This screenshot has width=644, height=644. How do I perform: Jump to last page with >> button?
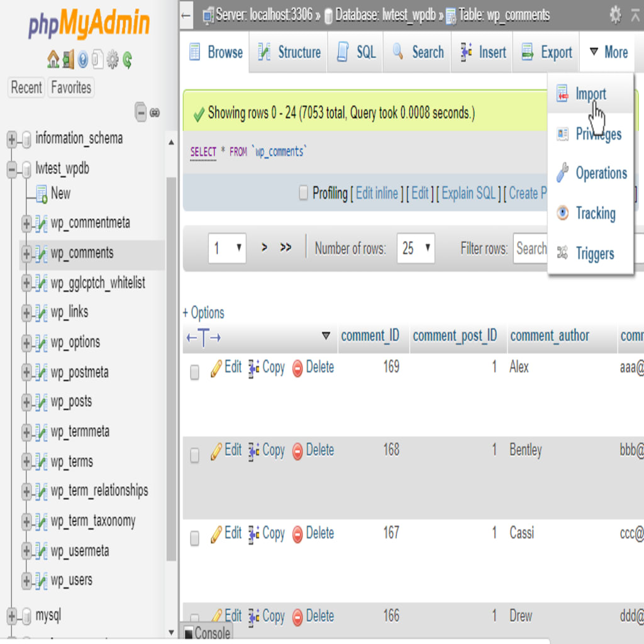pyautogui.click(x=286, y=247)
